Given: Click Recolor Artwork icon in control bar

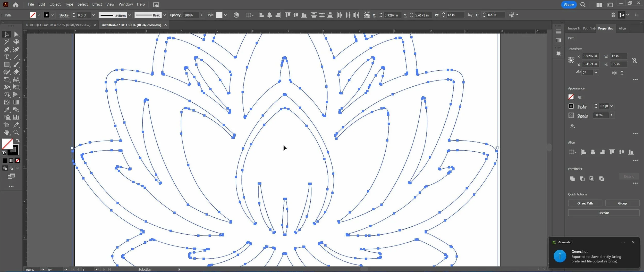Looking at the screenshot, I should (236, 15).
